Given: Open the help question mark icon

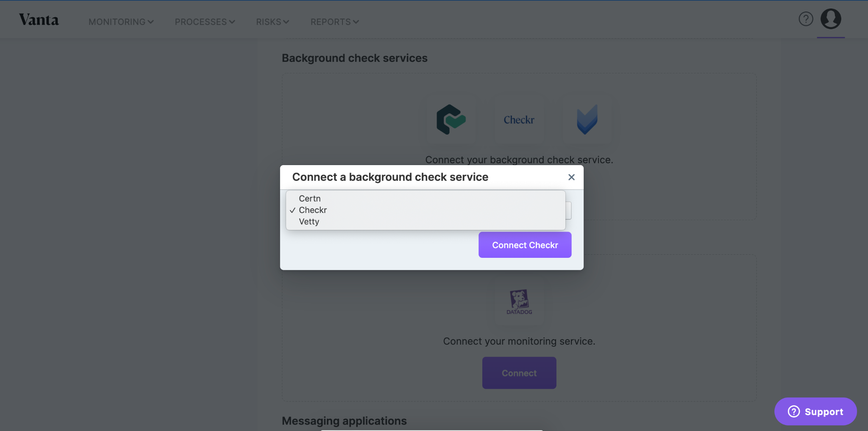Looking at the screenshot, I should (806, 19).
